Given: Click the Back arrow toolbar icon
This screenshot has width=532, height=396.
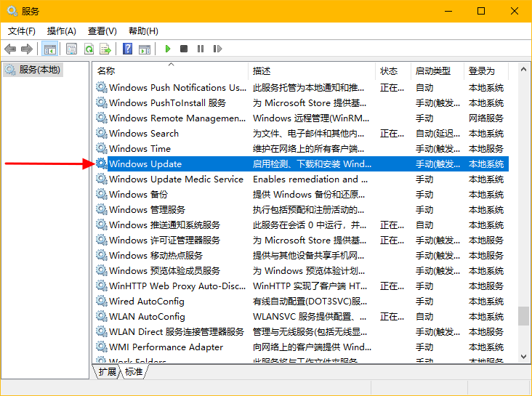Looking at the screenshot, I should (10, 49).
